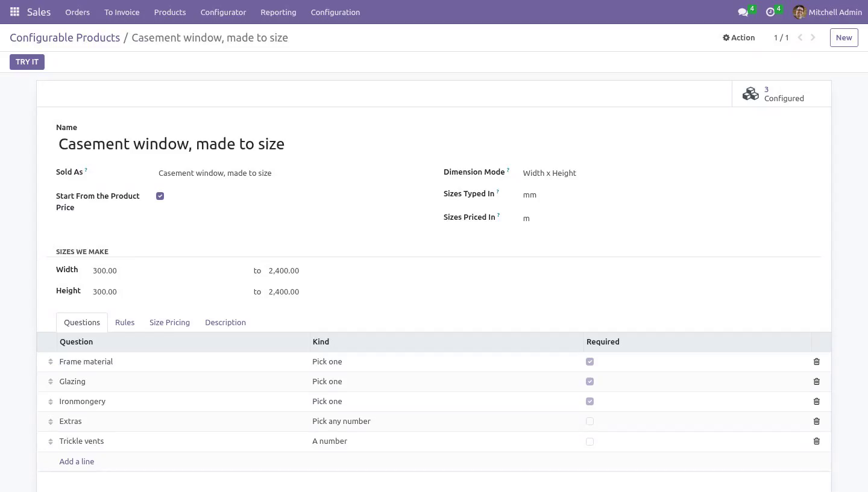Toggle Start From the Product Price checkbox
This screenshot has height=492, width=868.
[x=160, y=196]
